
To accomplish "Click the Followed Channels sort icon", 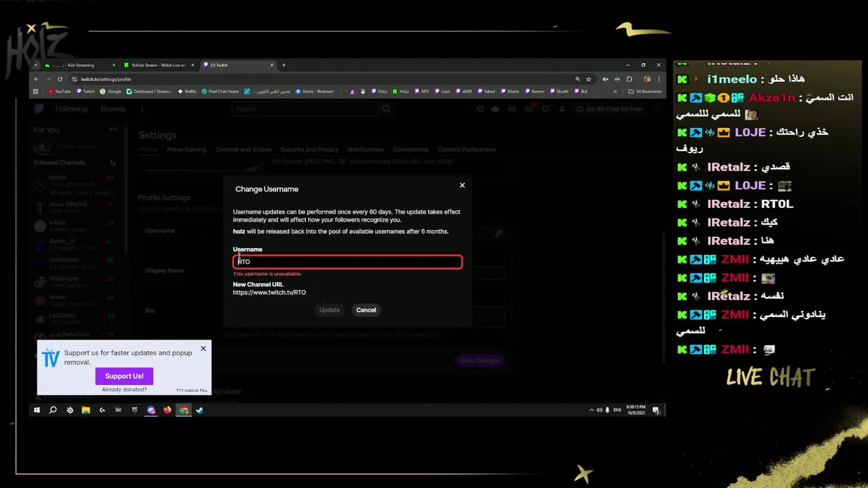I will (x=113, y=163).
